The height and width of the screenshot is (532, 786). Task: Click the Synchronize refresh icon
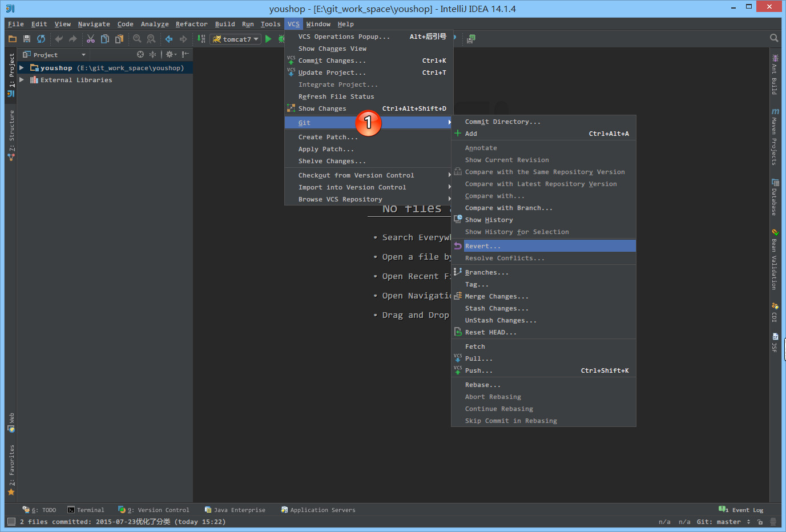[41, 39]
